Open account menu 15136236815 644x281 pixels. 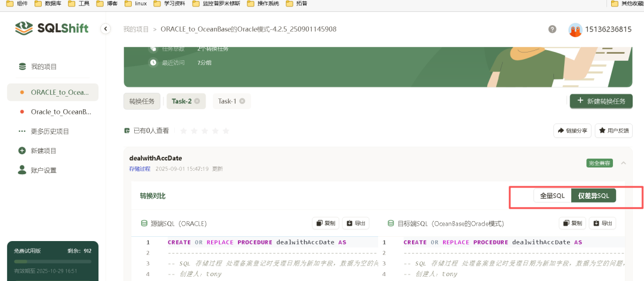pyautogui.click(x=608, y=30)
